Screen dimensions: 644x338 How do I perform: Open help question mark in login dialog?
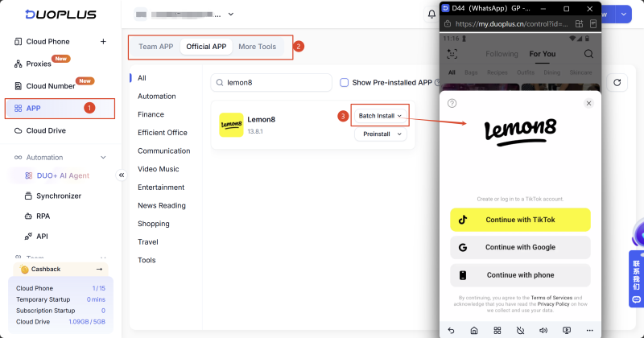click(452, 103)
